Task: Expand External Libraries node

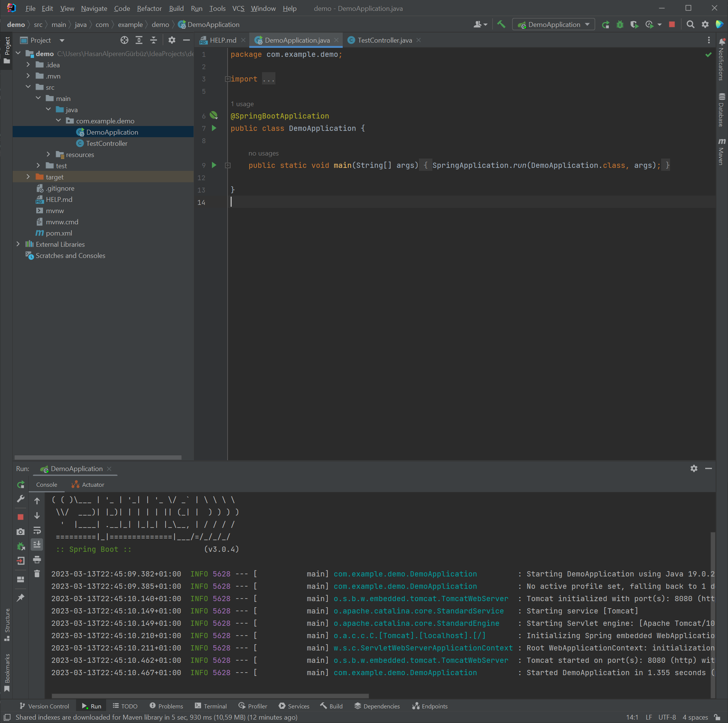Action: (18, 244)
